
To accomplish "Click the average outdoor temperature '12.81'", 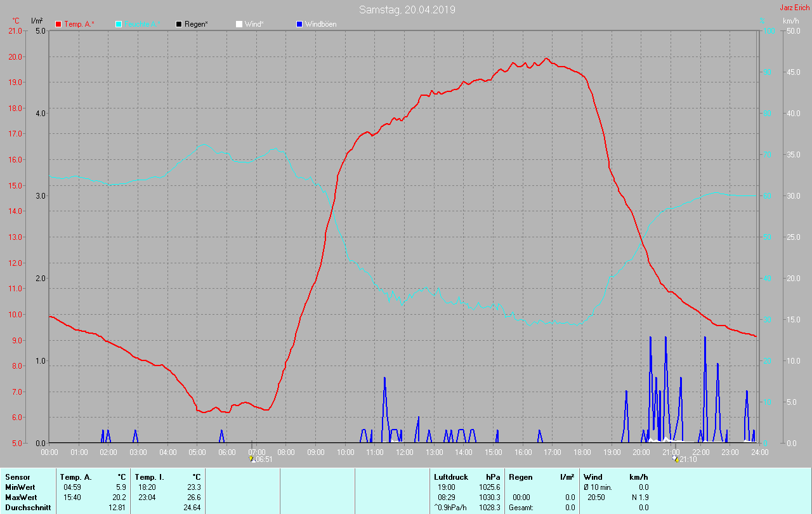I will point(117,507).
